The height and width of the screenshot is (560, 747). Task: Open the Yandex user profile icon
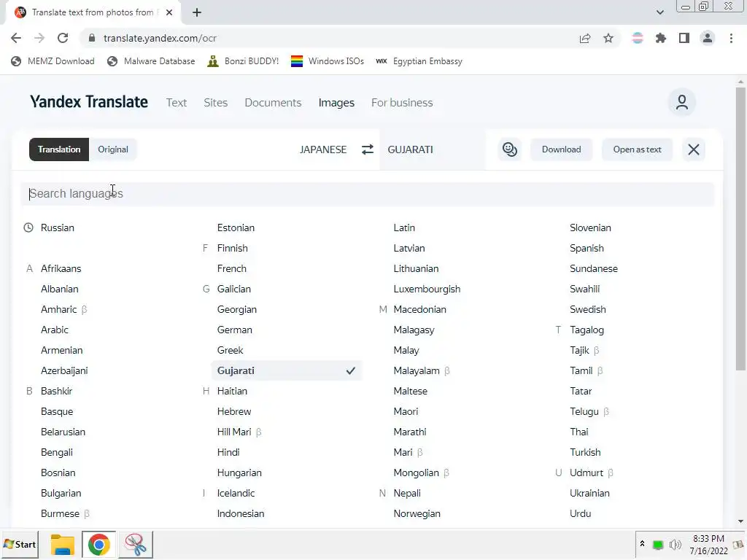(x=682, y=102)
